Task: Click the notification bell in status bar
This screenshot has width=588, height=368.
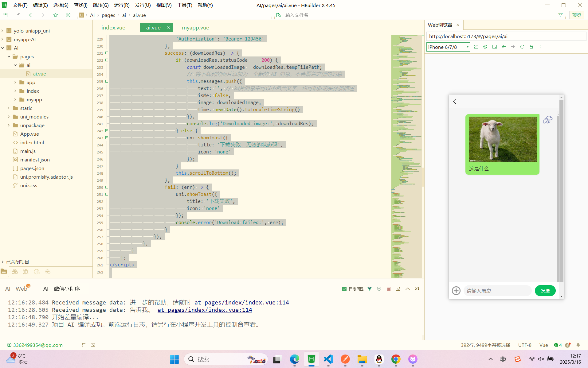Action: (578, 345)
